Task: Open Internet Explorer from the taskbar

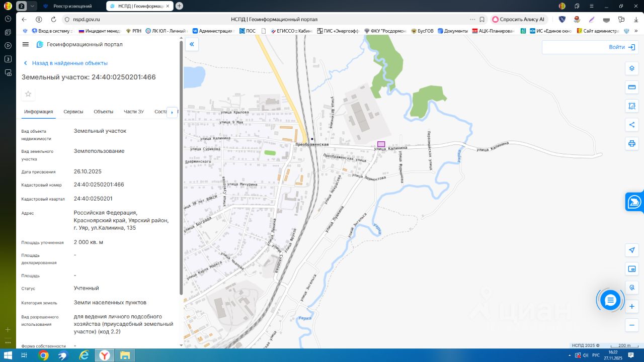Action: (x=84, y=355)
